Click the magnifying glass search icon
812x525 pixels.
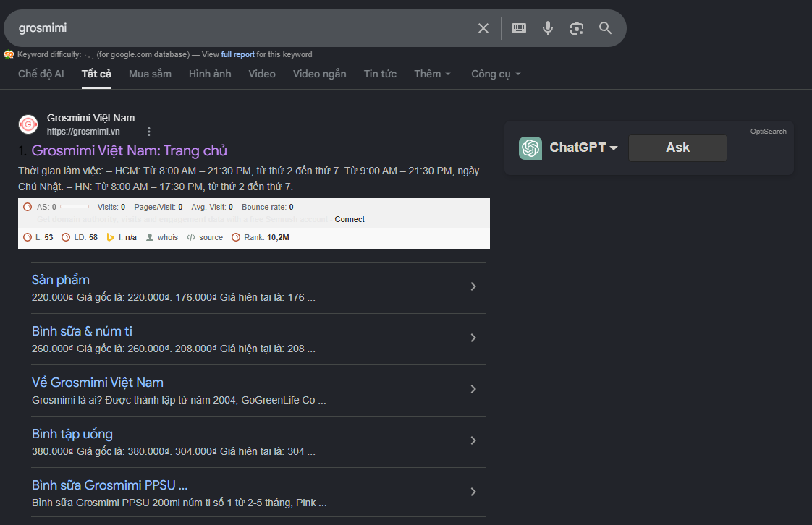605,28
